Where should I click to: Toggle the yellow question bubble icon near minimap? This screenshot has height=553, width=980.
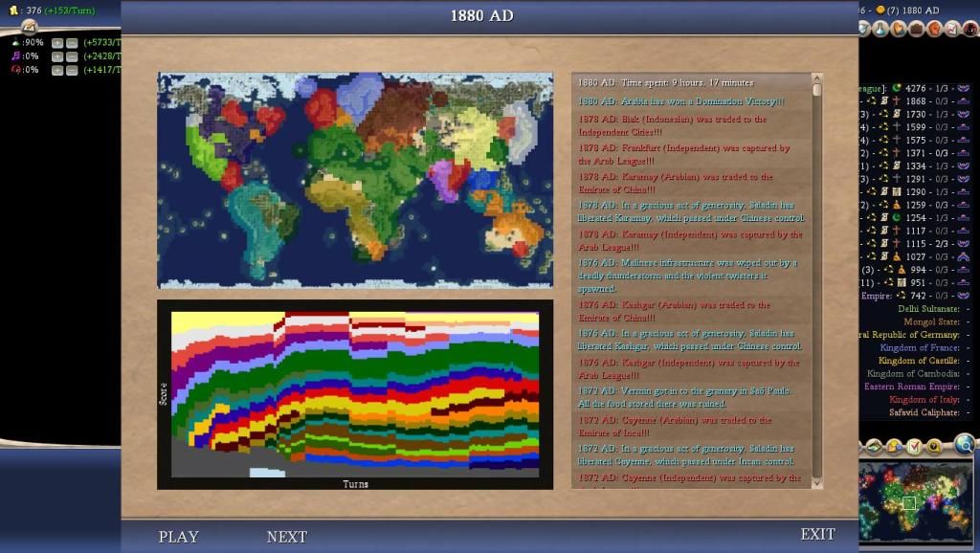pyautogui.click(x=934, y=446)
